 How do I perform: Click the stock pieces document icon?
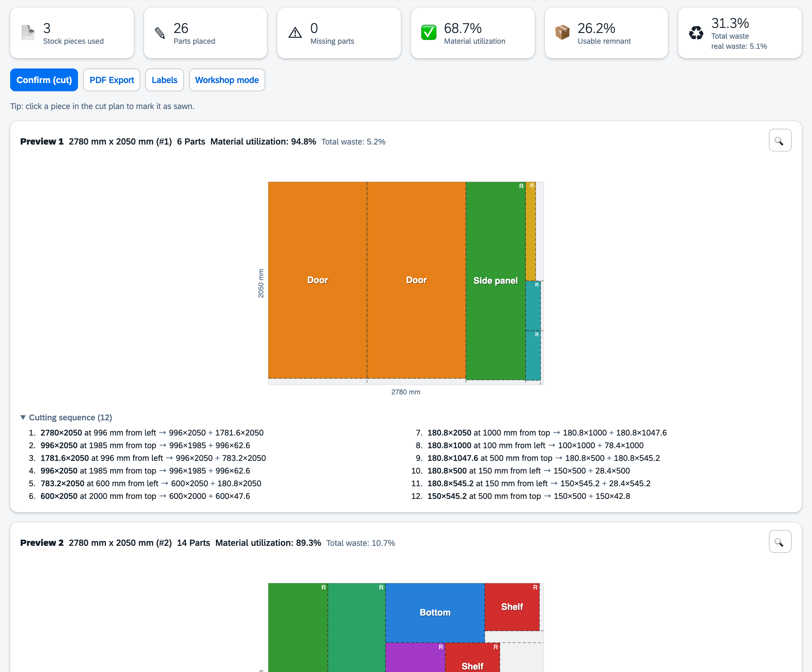point(28,32)
